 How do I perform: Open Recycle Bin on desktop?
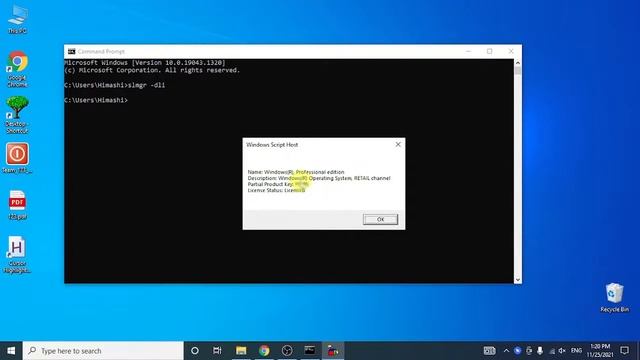[614, 298]
